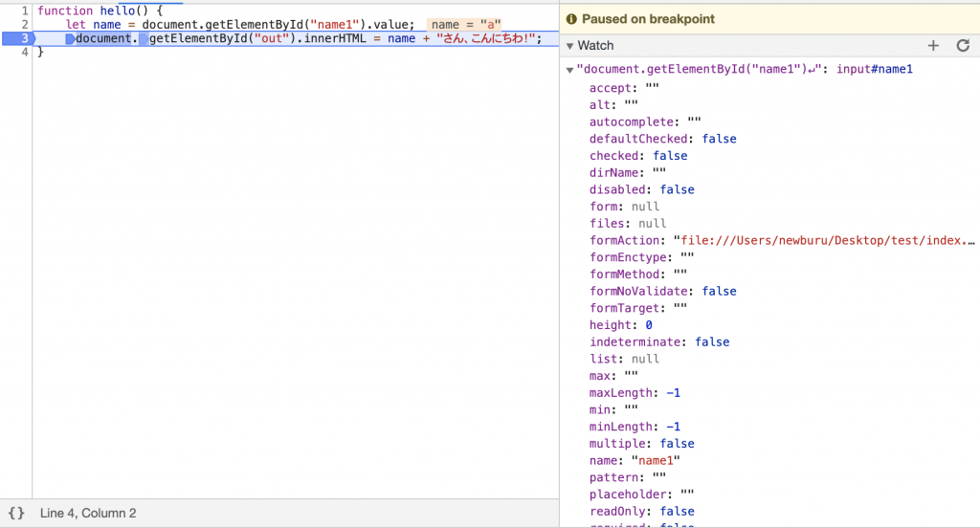Select the 'alt' property row
Viewport: 980px width, 528px height.
pyautogui.click(x=613, y=105)
